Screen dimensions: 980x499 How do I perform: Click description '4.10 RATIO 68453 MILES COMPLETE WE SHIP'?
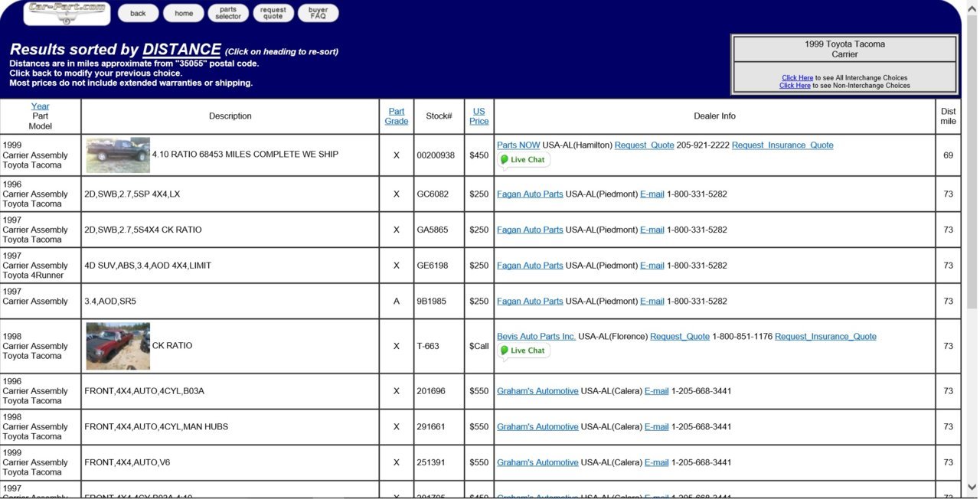point(245,155)
